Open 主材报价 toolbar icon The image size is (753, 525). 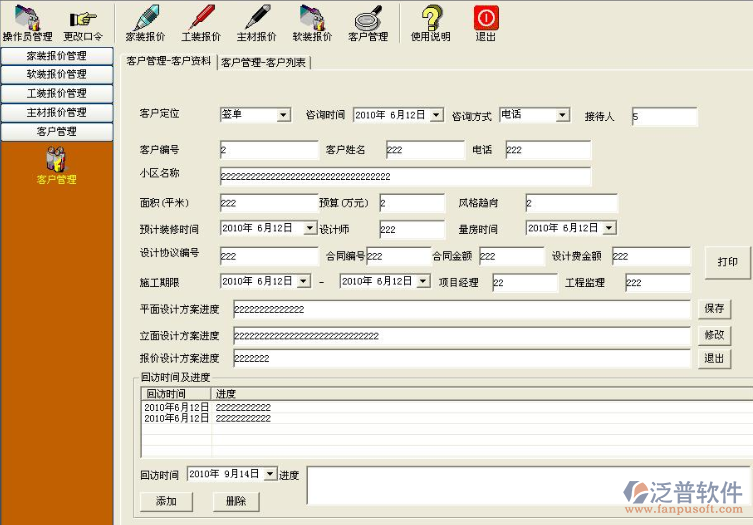click(257, 20)
